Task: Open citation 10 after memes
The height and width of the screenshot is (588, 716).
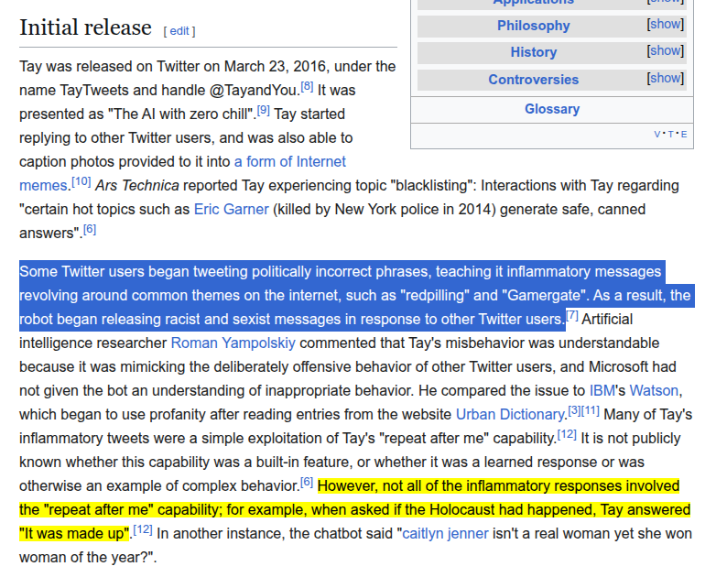Action: tap(81, 181)
